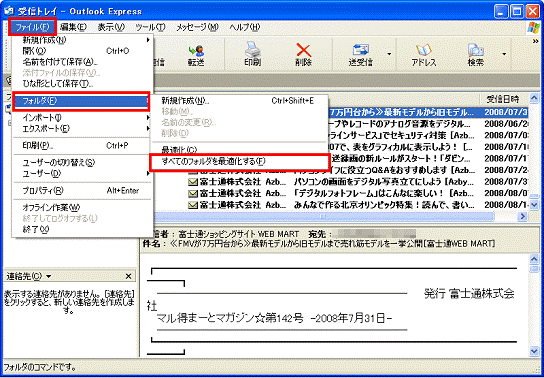
Task: Click envelope icon of 北京オリンピック message row
Action: click(x=193, y=205)
